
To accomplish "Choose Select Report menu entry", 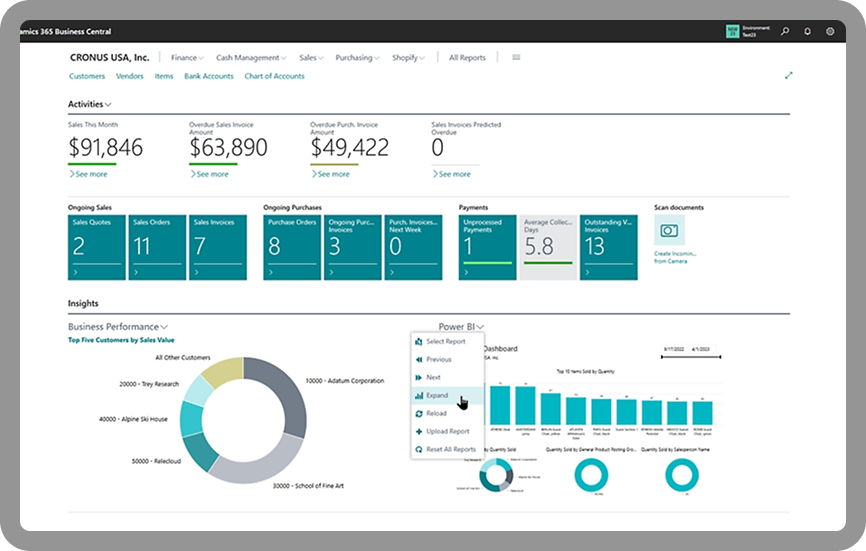I will (x=448, y=342).
